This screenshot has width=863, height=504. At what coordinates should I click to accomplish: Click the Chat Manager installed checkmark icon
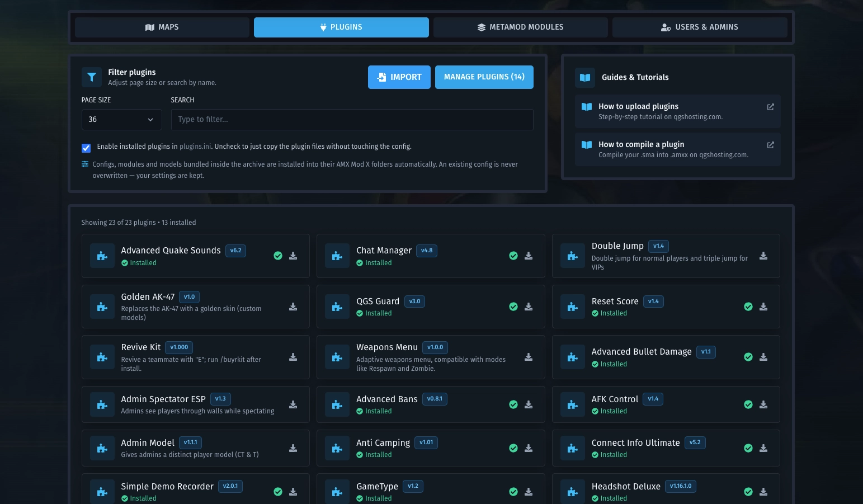513,256
